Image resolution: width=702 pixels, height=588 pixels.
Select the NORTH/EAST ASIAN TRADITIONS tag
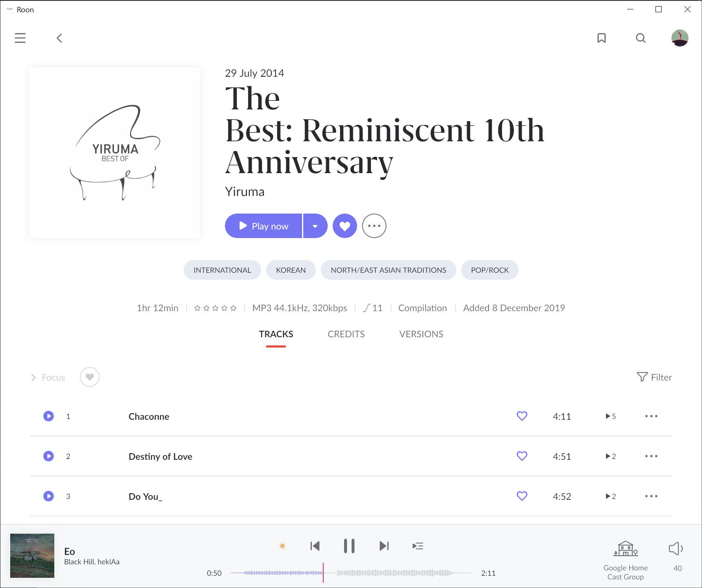click(x=389, y=270)
